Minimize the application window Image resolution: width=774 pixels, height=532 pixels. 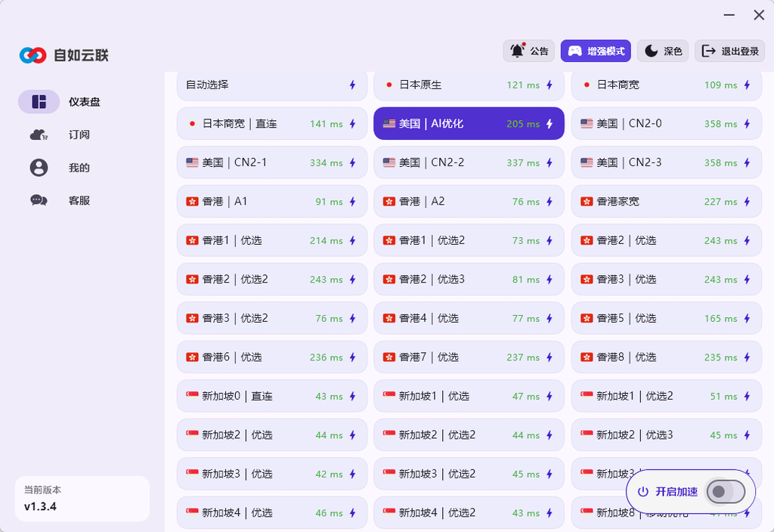point(729,15)
